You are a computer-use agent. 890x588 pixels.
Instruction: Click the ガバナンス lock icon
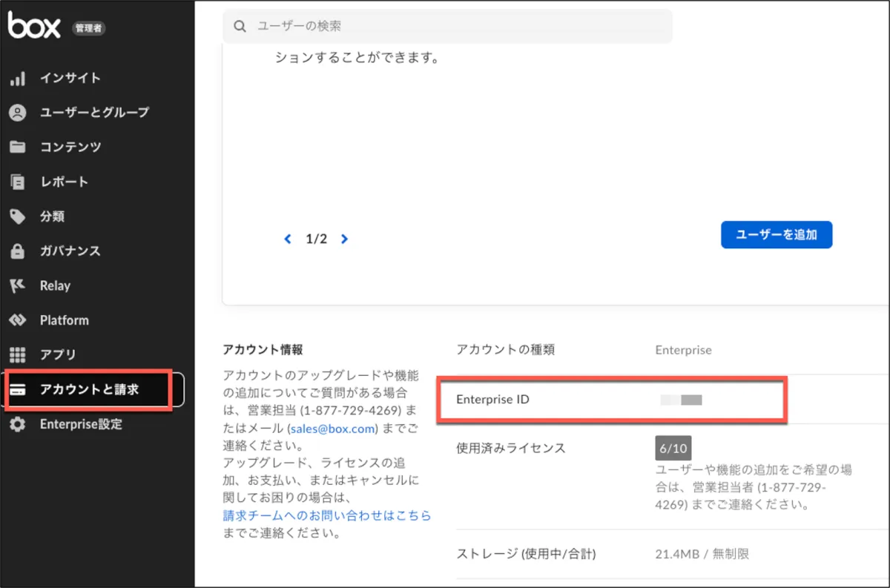coord(17,251)
